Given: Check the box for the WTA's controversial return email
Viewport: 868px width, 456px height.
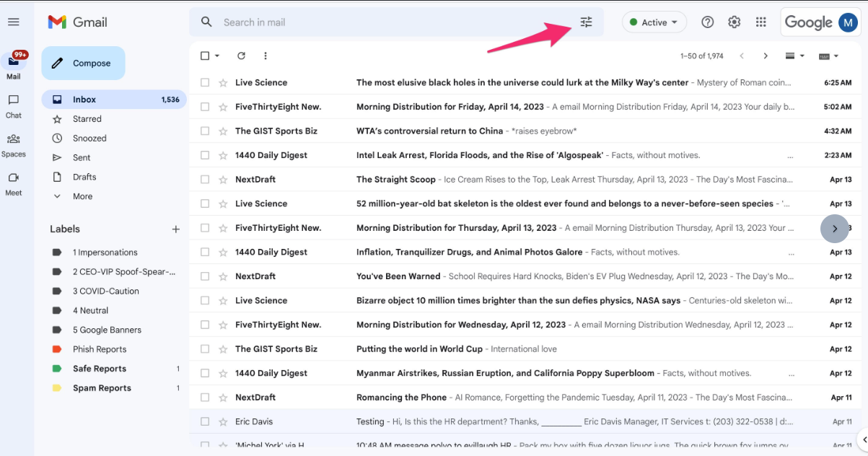Looking at the screenshot, I should click(x=205, y=131).
